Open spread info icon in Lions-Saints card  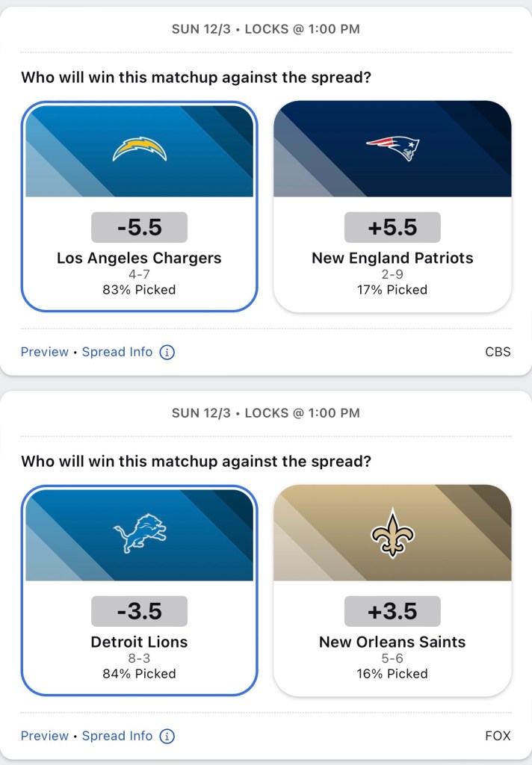167,736
